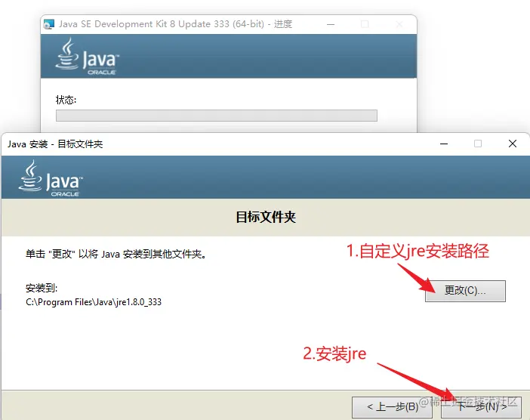Click the Java logo in JDK progress window
This screenshot has height=420, width=530.
tap(88, 56)
